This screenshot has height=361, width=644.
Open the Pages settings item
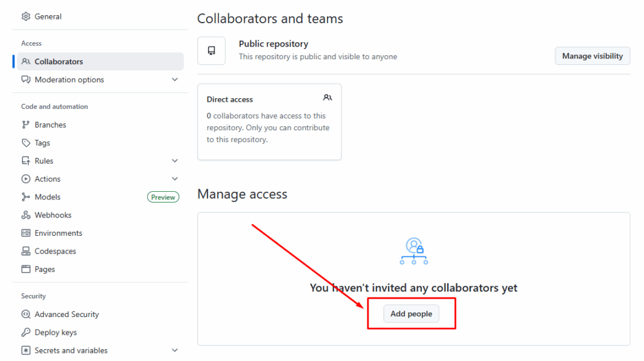(x=45, y=269)
